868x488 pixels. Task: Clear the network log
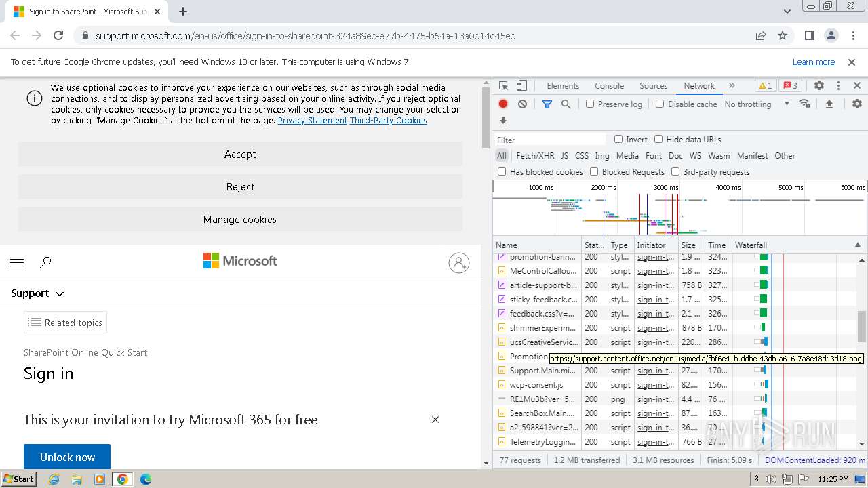(522, 104)
